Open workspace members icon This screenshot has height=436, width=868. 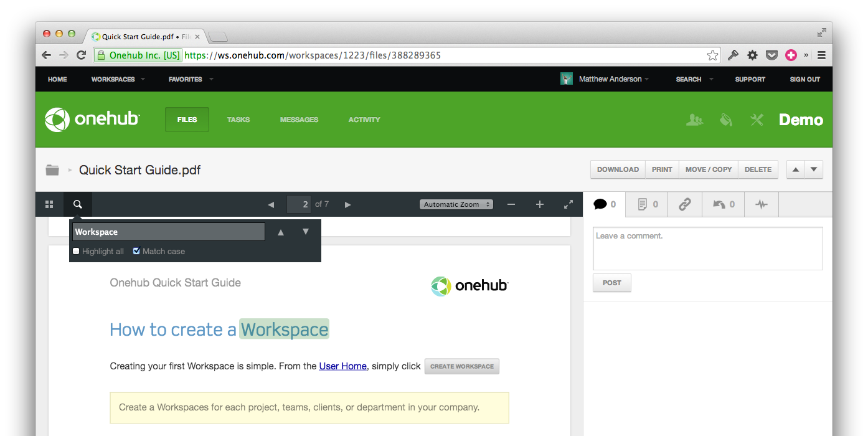pyautogui.click(x=694, y=120)
